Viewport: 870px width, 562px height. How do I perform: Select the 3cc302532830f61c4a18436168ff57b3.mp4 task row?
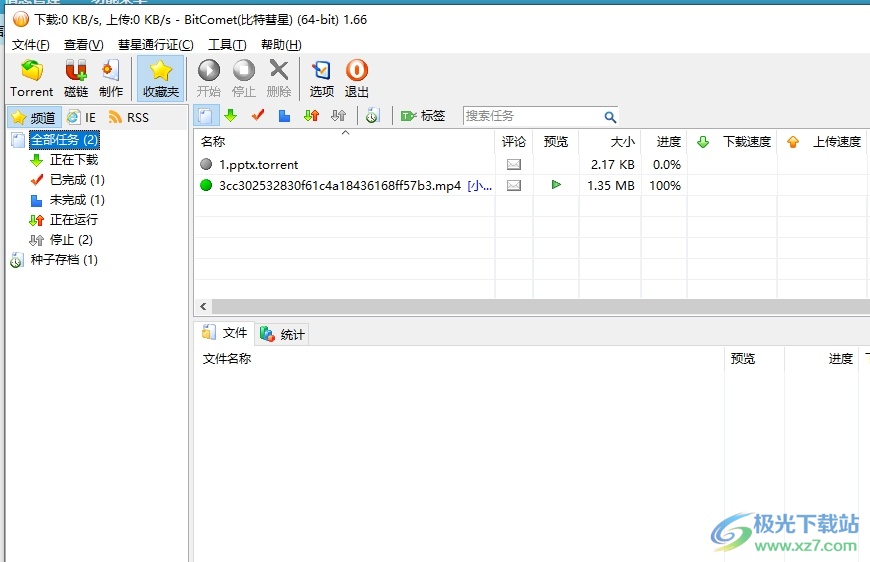530,185
